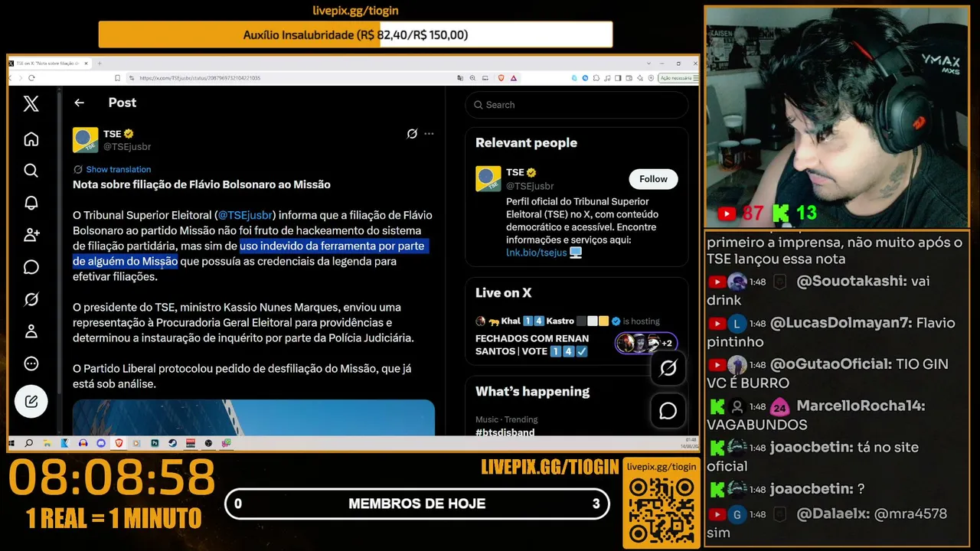Open the More options circle in sidebar

pyautogui.click(x=31, y=364)
